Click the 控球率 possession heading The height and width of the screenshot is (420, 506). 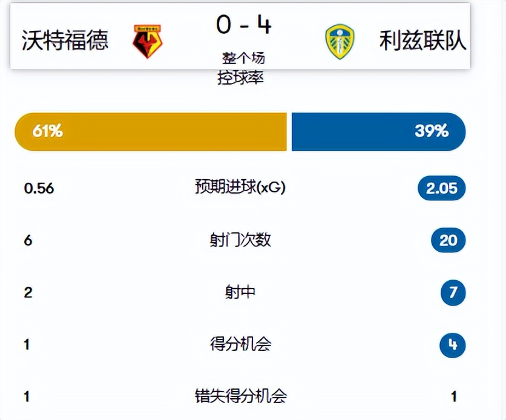click(x=240, y=77)
